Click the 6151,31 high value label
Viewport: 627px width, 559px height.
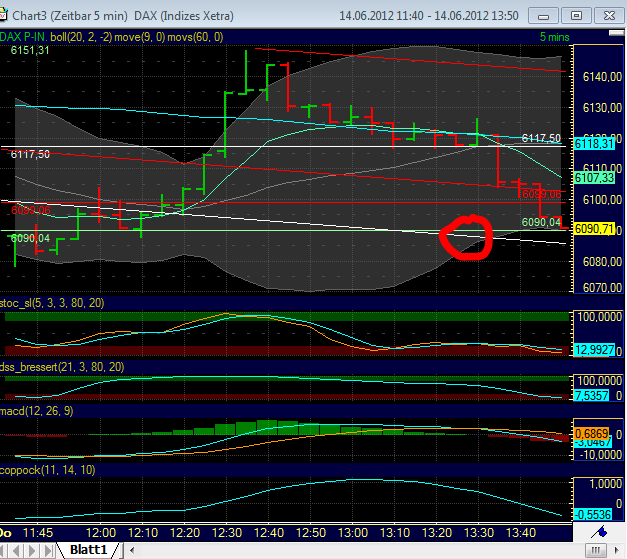(30, 50)
